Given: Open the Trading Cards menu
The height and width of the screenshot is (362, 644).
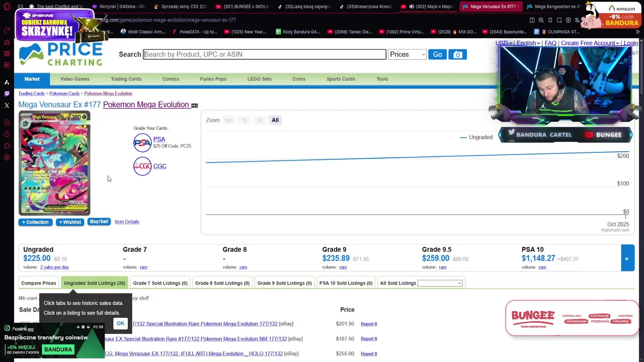Looking at the screenshot, I should (x=126, y=79).
